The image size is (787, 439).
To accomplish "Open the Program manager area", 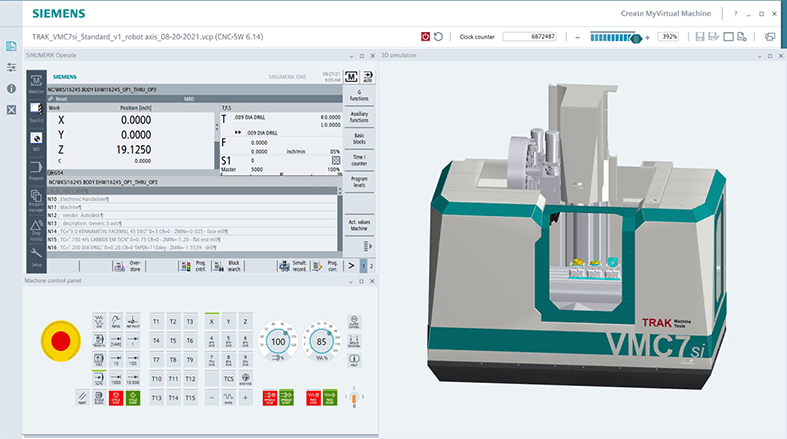I will click(x=36, y=200).
